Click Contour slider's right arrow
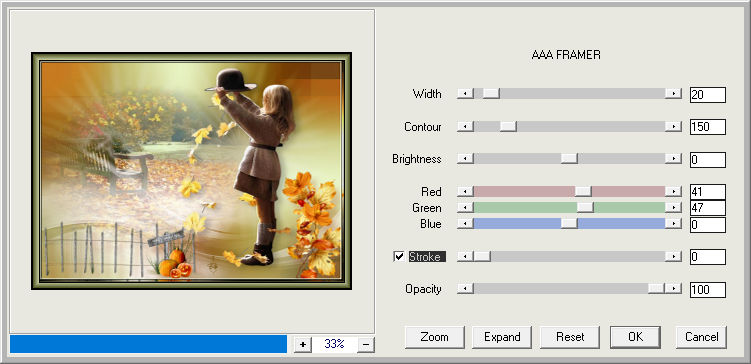Screen dimensions: 751x364 [x=673, y=126]
